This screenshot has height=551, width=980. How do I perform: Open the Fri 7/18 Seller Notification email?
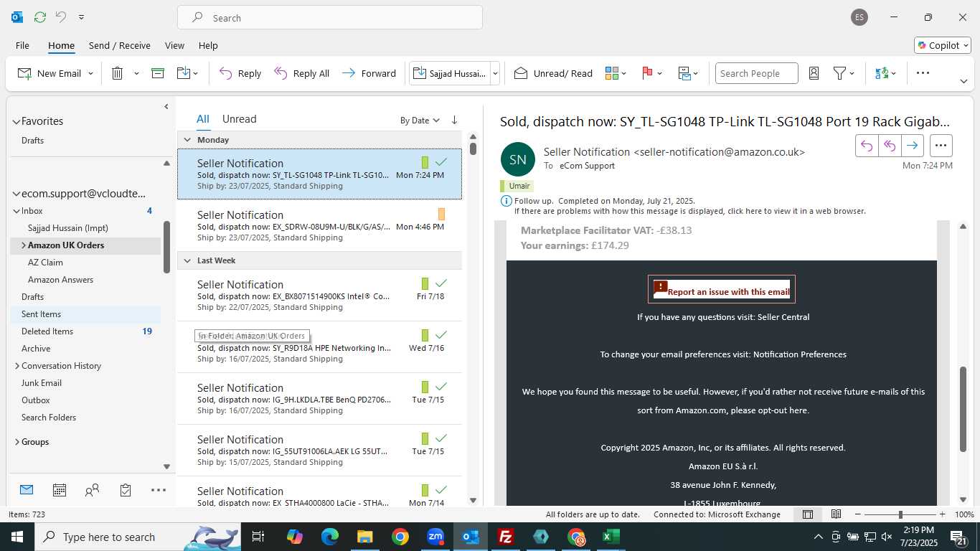click(319, 295)
